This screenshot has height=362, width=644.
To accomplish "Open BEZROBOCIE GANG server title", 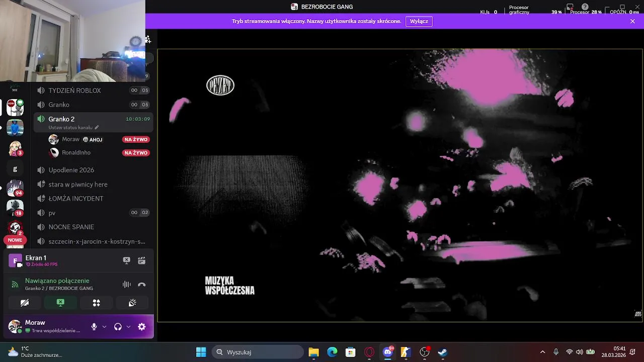I will 322,7.
